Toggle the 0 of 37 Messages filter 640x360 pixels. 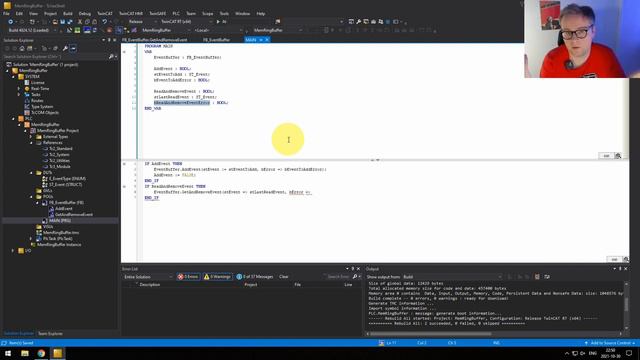point(255,277)
